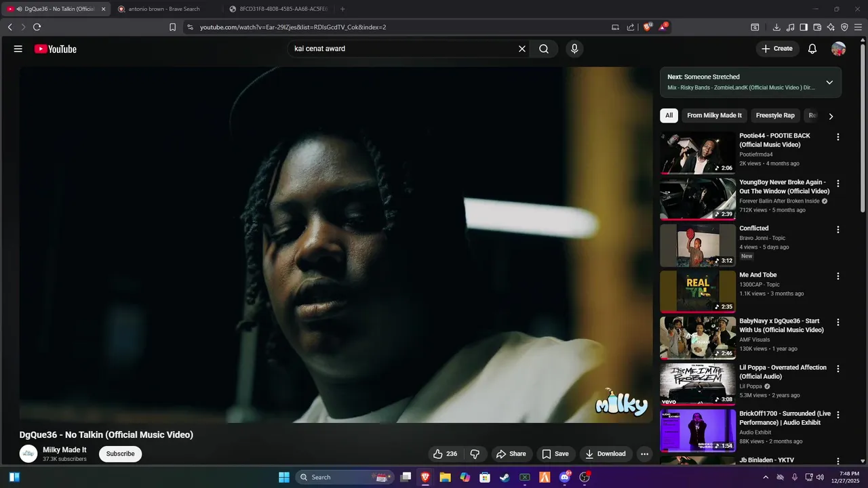This screenshot has width=868, height=488.
Task: Open Brave Wallet icon
Action: pos(817,27)
